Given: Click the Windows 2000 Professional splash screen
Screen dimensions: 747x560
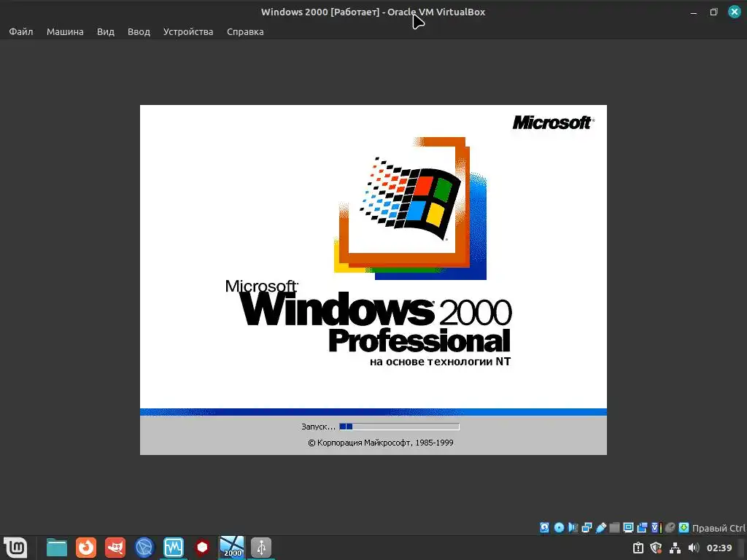Looking at the screenshot, I should pos(373,279).
